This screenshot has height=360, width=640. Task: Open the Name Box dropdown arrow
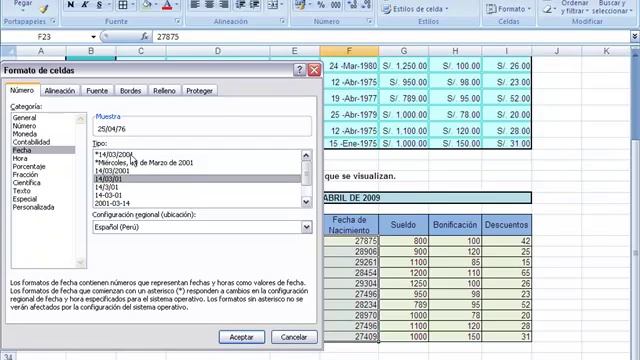coord(93,37)
